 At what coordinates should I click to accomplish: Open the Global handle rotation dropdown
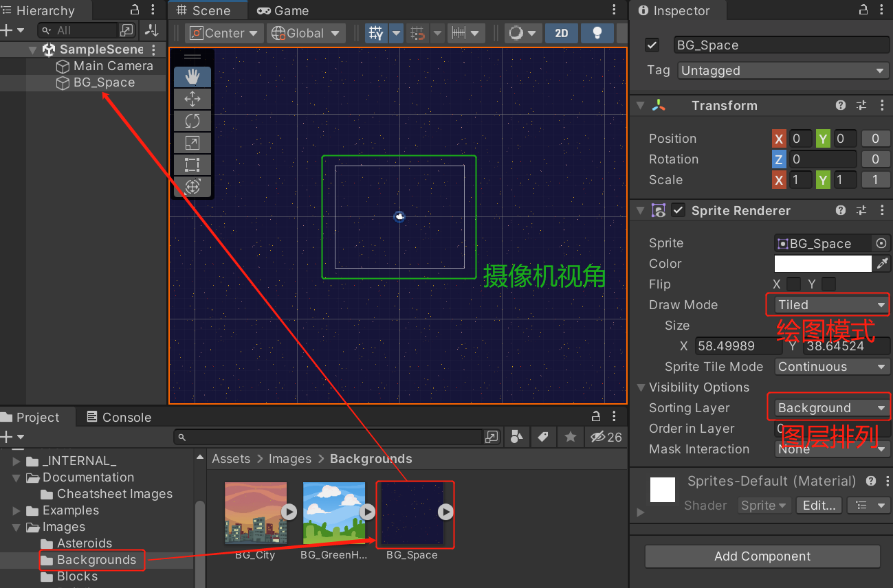pyautogui.click(x=306, y=33)
